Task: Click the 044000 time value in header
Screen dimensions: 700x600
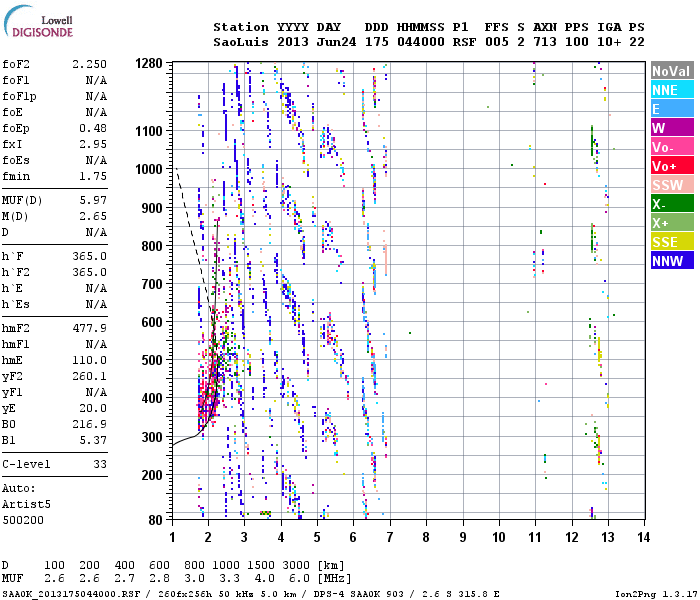Action: [421, 42]
